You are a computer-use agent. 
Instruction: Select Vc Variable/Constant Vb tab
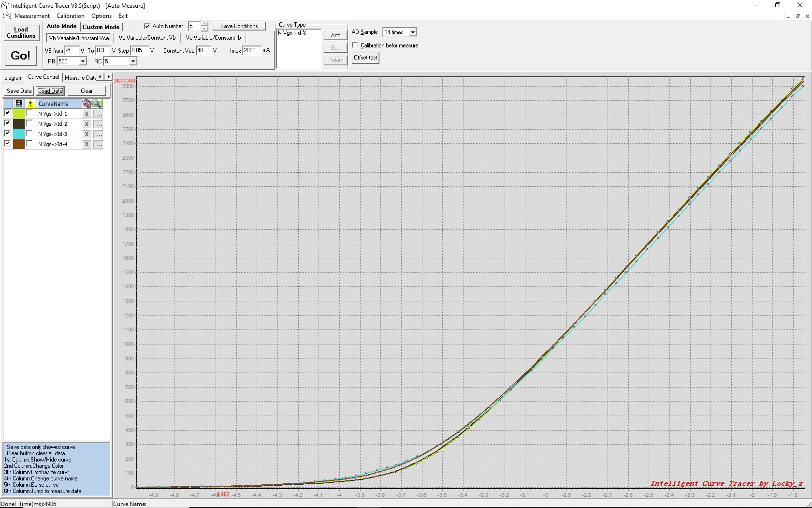click(x=147, y=38)
